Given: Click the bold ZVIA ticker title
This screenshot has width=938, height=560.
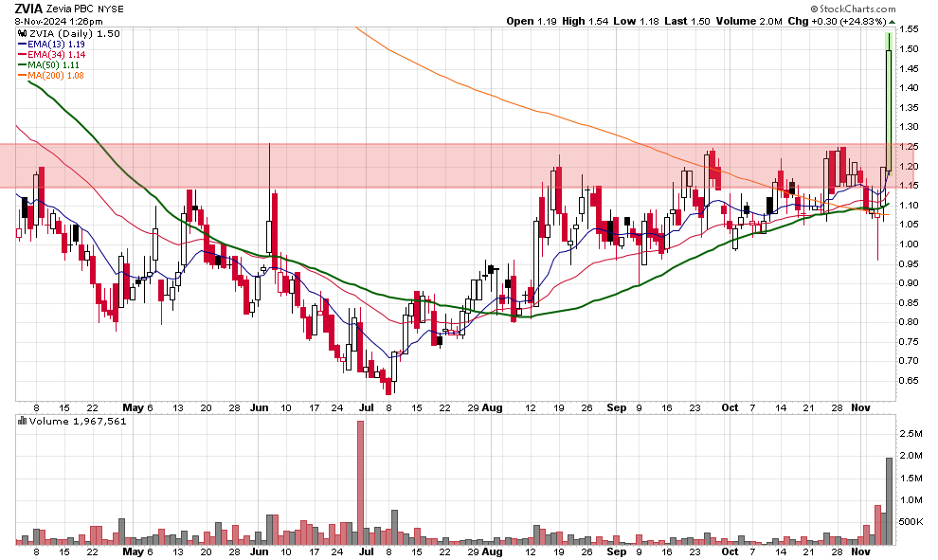Looking at the screenshot, I should [x=29, y=8].
